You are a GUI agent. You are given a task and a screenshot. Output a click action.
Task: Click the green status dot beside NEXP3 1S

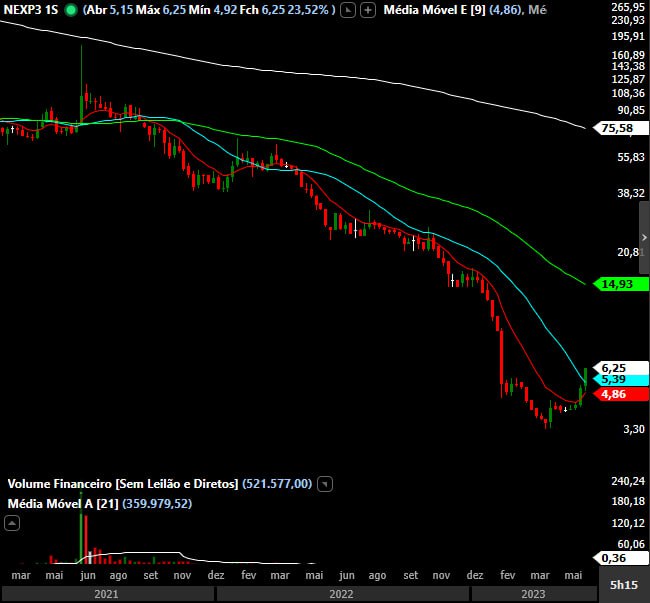[71, 10]
